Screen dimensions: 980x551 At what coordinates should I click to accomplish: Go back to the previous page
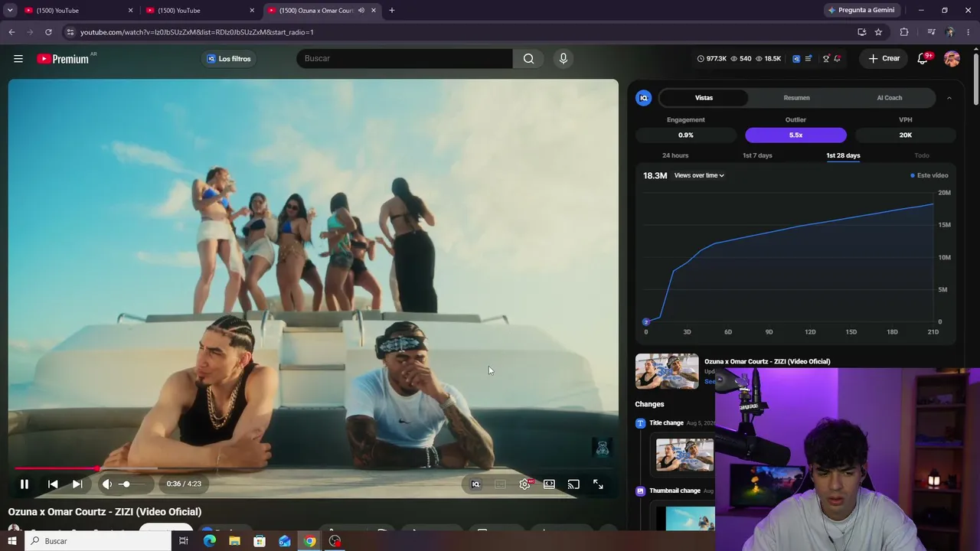click(x=11, y=32)
